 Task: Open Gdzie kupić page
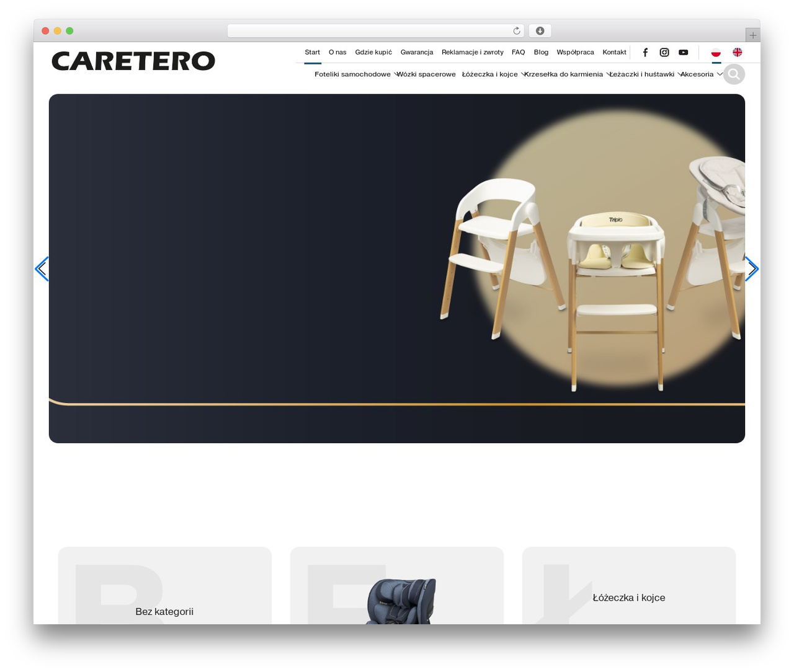click(373, 53)
